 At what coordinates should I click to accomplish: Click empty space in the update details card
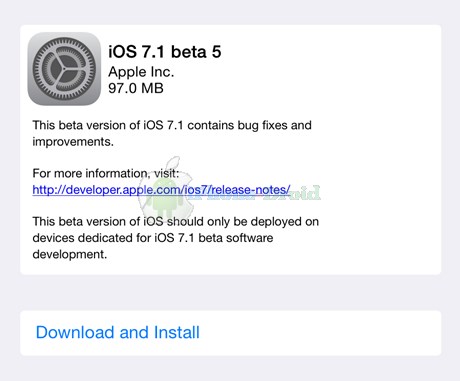pos(377,150)
